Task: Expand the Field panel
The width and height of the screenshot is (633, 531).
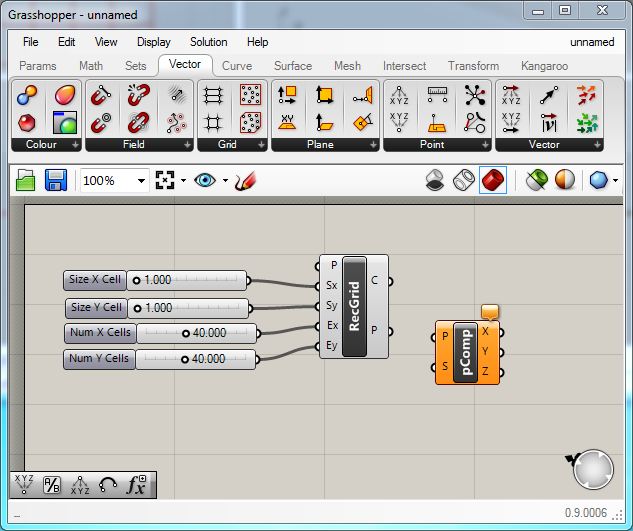Action: tap(187, 145)
